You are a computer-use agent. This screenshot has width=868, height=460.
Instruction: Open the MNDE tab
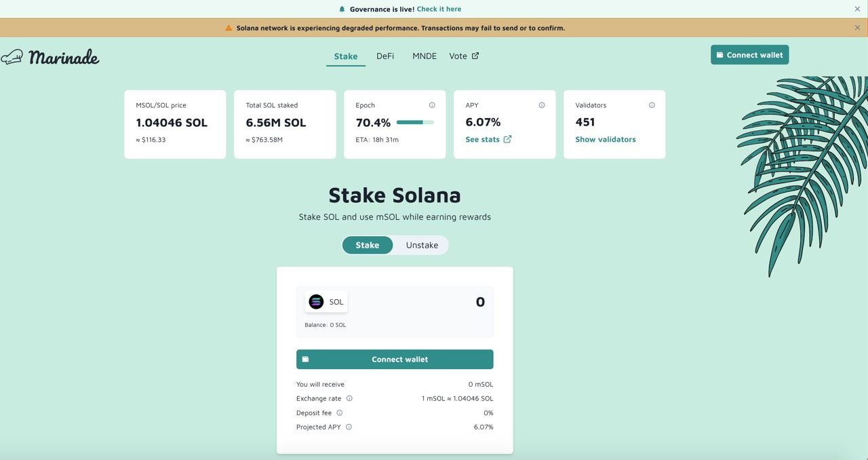tap(425, 56)
